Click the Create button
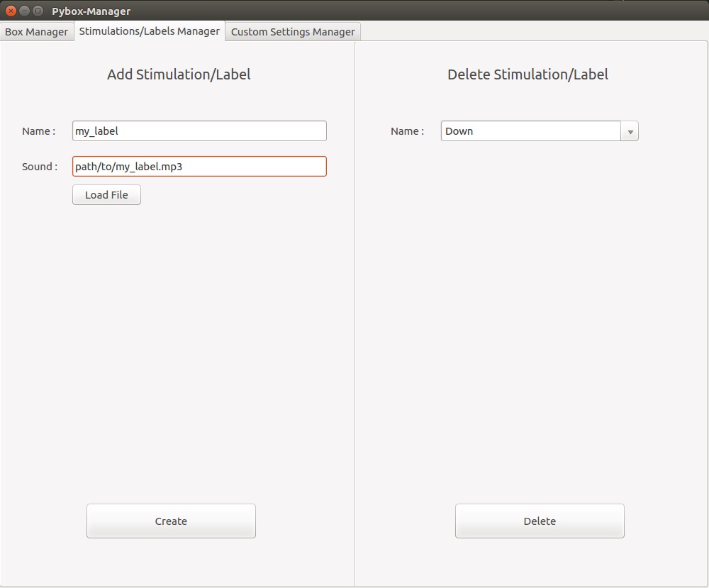The image size is (709, 588). [171, 521]
